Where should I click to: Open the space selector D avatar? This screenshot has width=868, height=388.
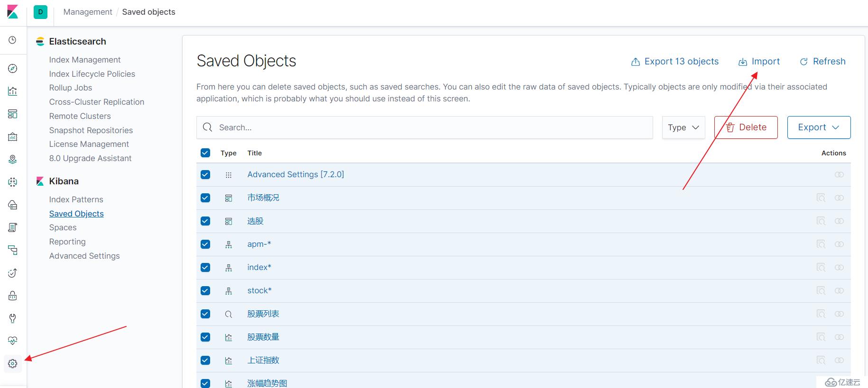point(40,12)
